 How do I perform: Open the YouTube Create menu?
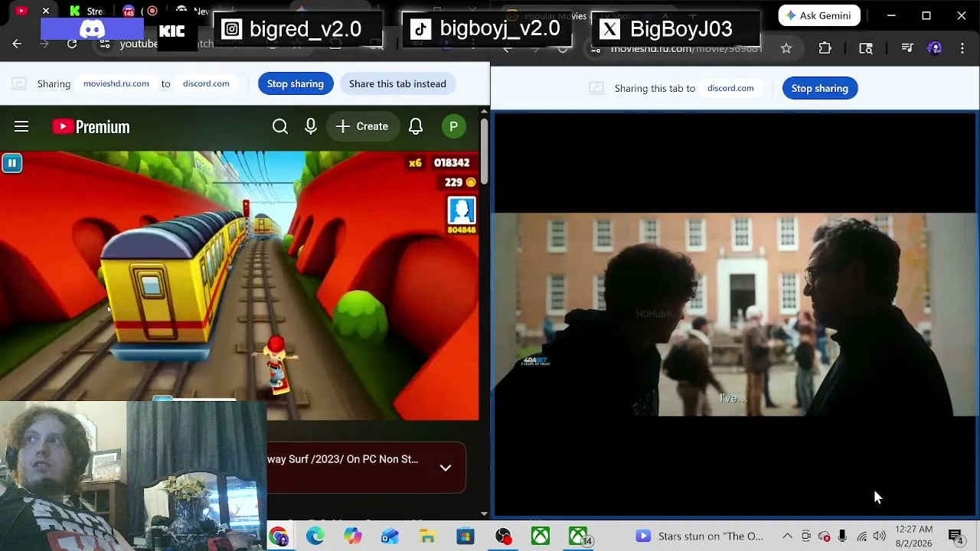[x=362, y=126]
